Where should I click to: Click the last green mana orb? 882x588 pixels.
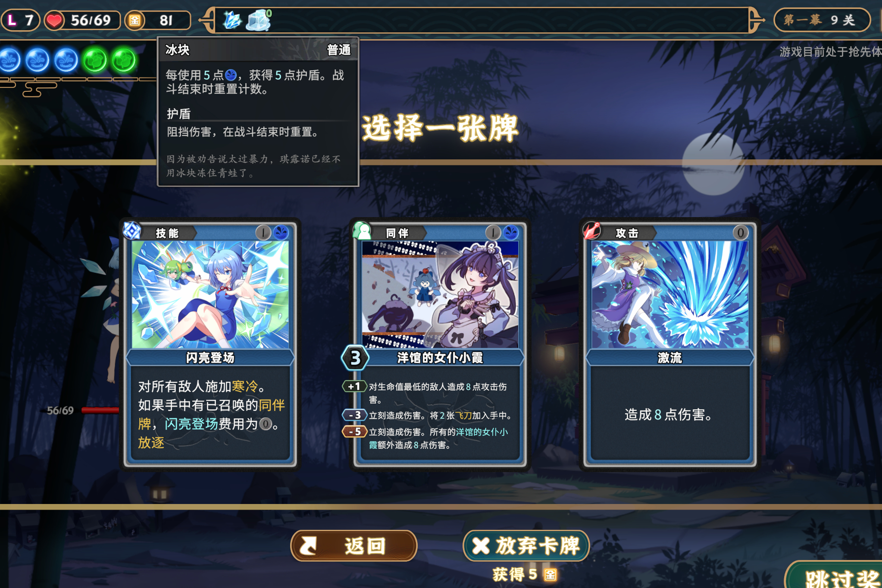pos(124,60)
